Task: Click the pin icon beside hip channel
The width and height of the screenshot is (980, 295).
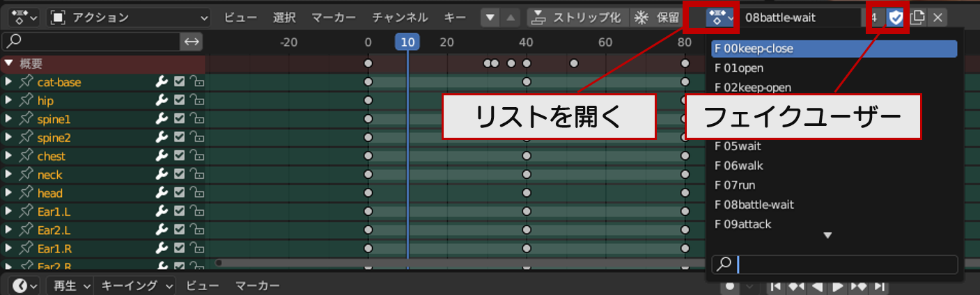Action: [26, 101]
